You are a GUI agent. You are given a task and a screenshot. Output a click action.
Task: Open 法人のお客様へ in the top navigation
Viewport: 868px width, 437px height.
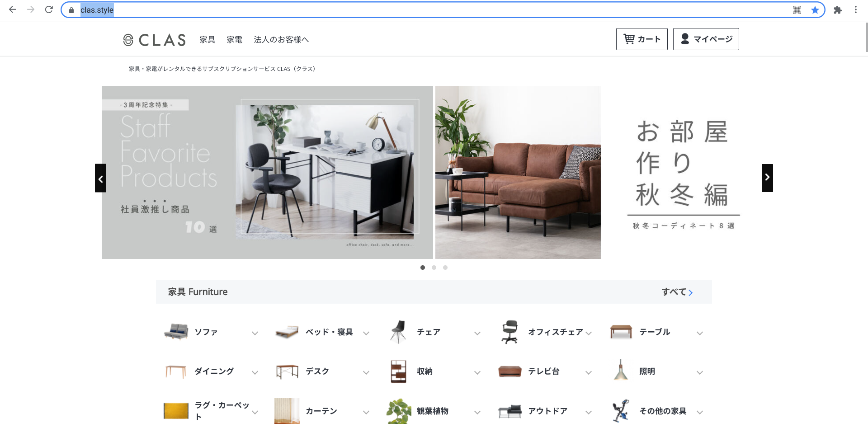[x=281, y=40]
